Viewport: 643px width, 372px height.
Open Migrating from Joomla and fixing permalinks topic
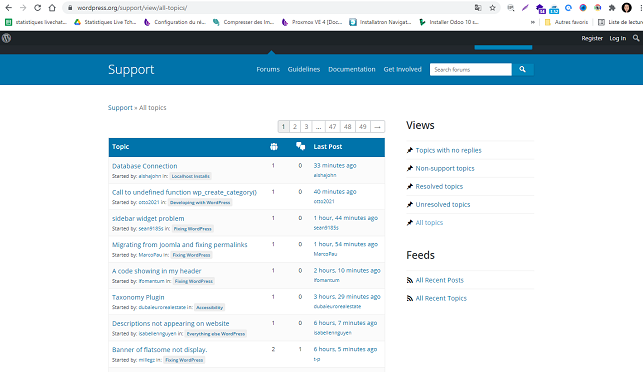coord(180,245)
